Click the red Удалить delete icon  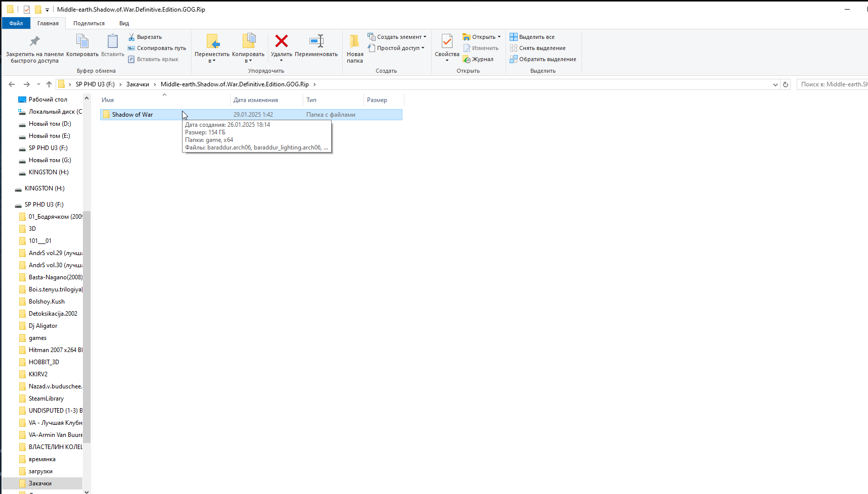[282, 41]
